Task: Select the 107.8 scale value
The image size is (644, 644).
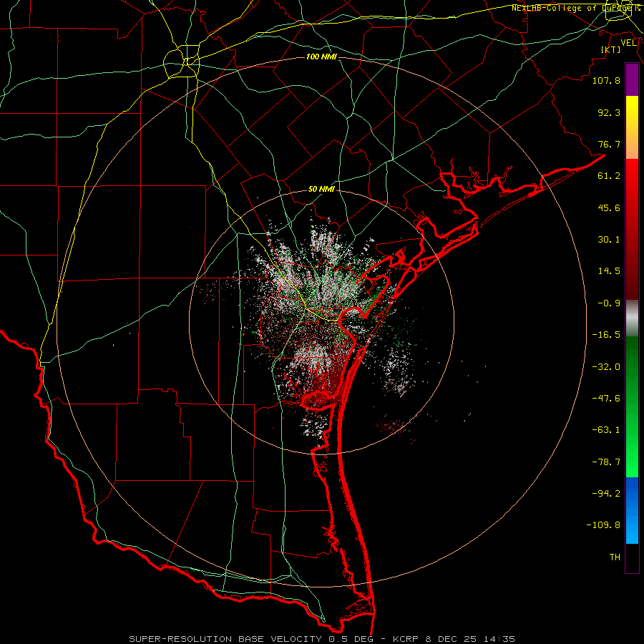Action: [606, 81]
